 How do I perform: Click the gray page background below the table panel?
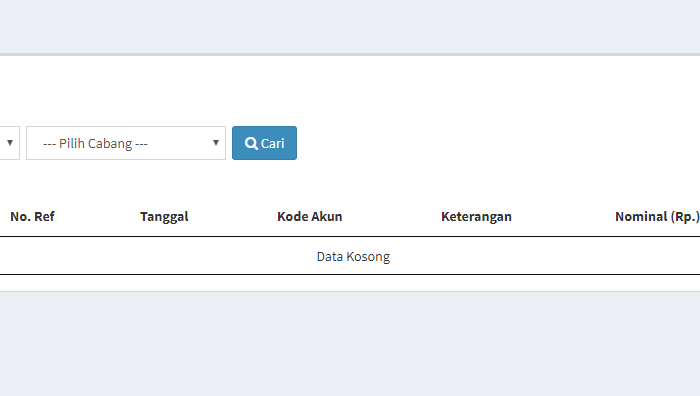(350, 344)
